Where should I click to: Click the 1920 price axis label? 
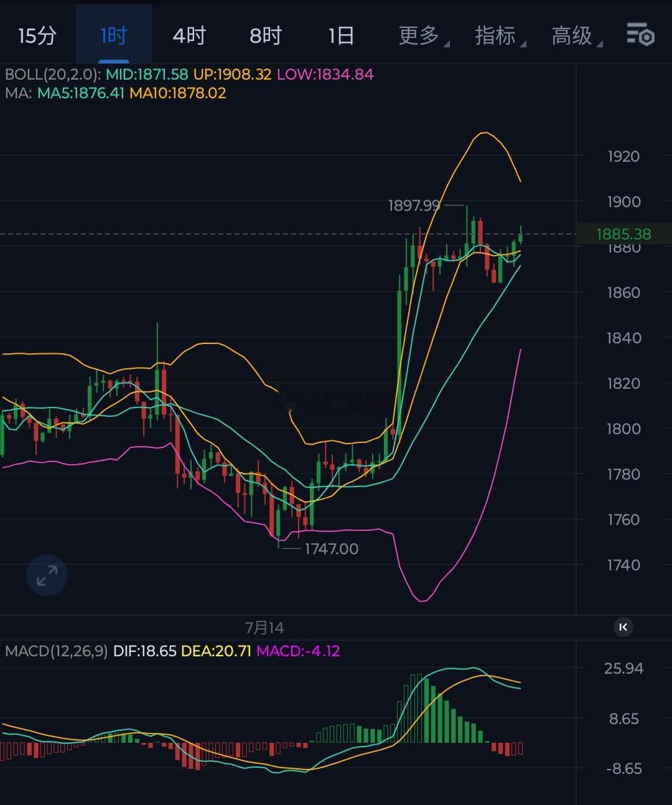[623, 156]
